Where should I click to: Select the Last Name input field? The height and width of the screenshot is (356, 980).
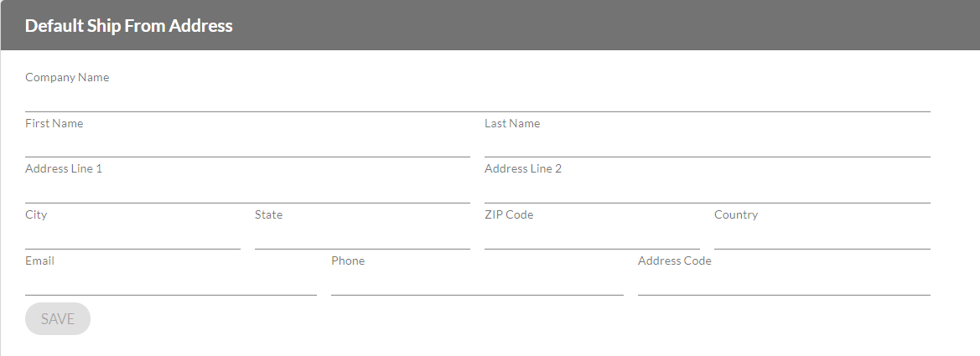tap(707, 146)
